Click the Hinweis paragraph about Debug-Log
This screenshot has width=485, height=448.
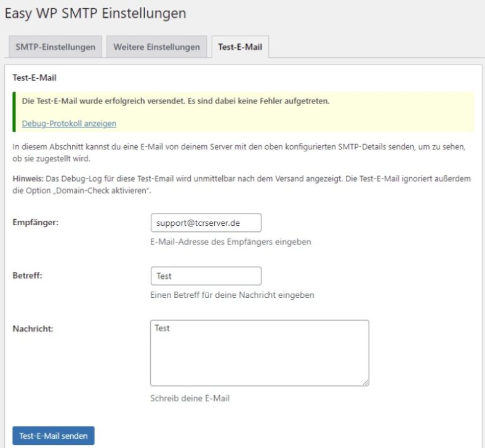pyautogui.click(x=241, y=183)
